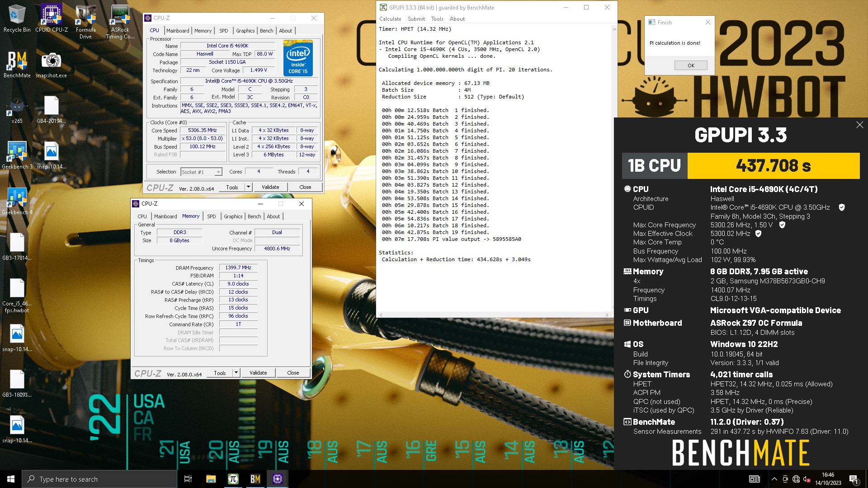Click Tools button in upper CPU-Z window
868x488 pixels.
tap(232, 187)
